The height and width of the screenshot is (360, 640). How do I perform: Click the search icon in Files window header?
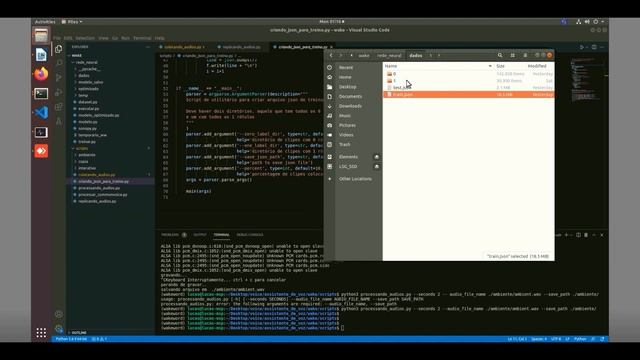tap(500, 56)
